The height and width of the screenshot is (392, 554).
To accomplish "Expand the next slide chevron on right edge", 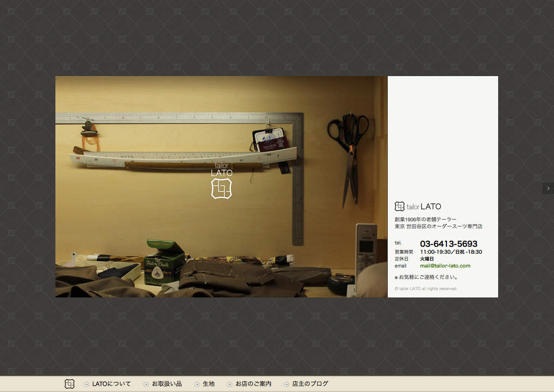I will 548,188.
